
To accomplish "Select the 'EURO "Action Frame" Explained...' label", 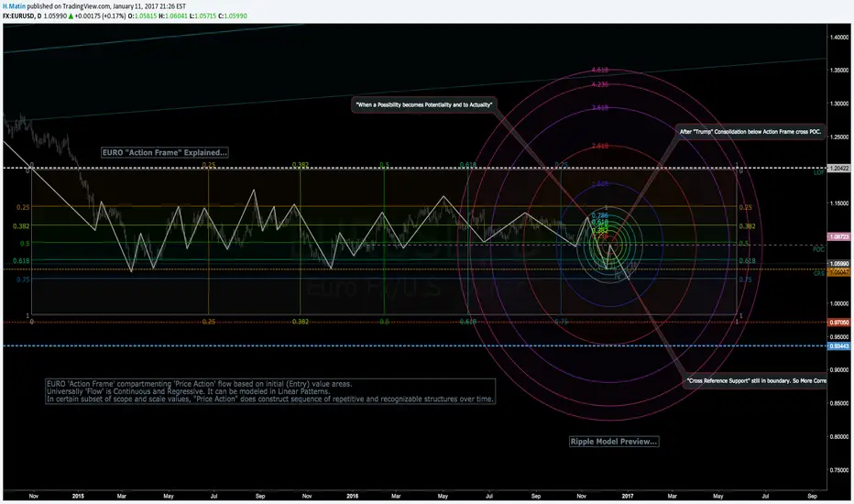I will coord(165,152).
